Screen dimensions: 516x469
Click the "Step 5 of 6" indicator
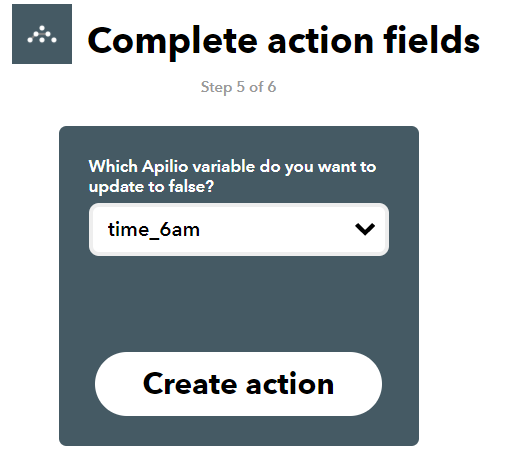pyautogui.click(x=238, y=87)
